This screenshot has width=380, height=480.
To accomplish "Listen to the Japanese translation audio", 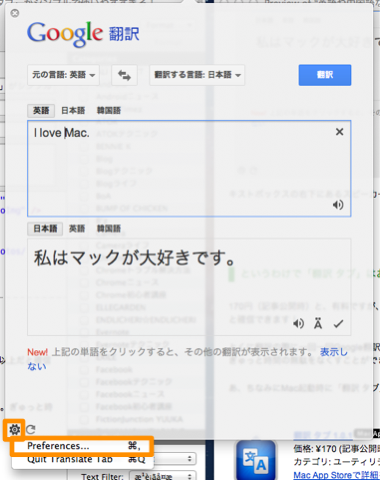I will coord(298,324).
